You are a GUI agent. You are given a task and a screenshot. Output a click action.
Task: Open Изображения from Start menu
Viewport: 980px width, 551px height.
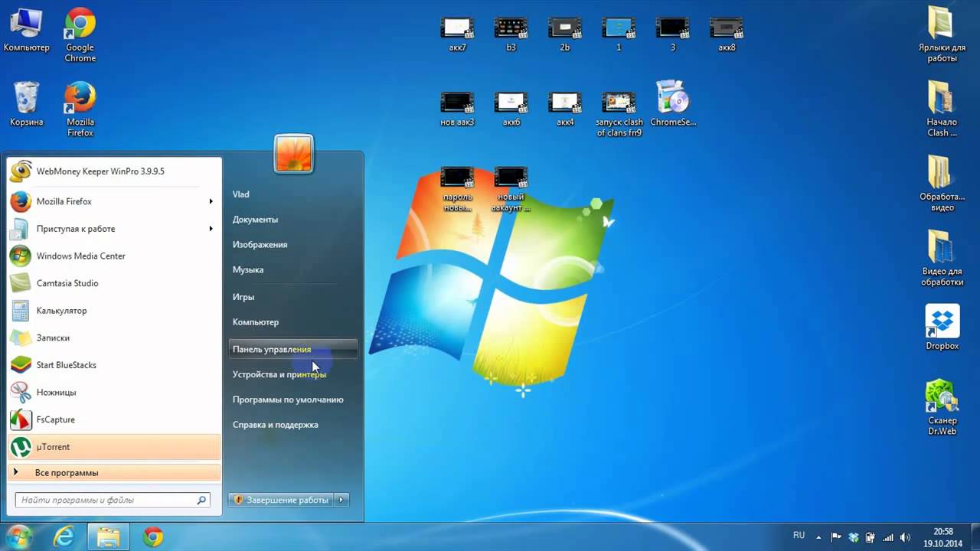[x=293, y=245]
